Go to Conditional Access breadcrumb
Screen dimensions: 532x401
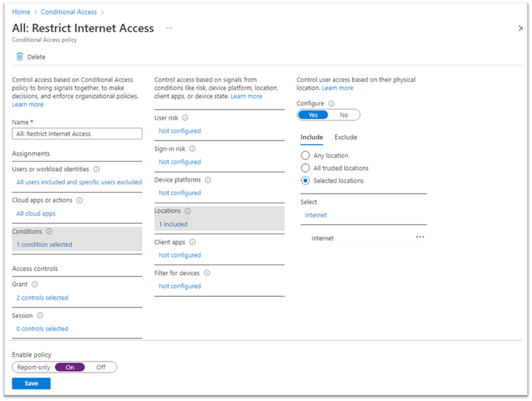click(68, 12)
